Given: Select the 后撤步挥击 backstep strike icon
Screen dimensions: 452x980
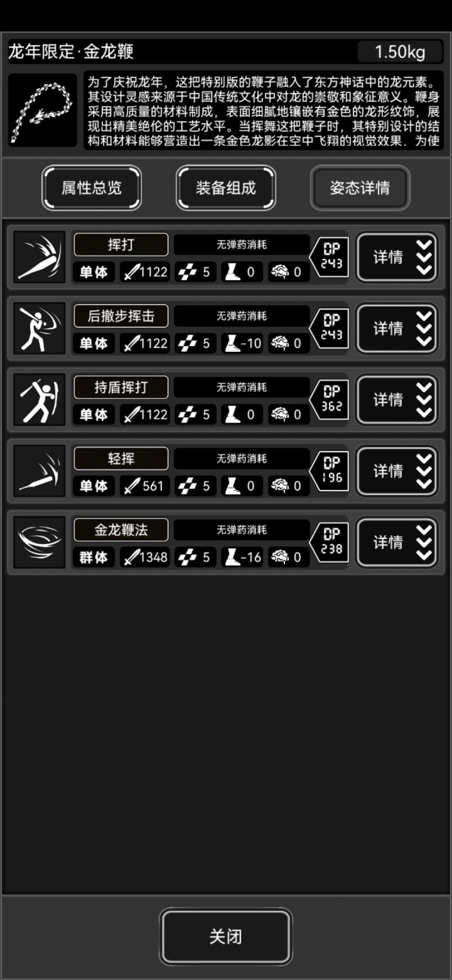Looking at the screenshot, I should click(x=40, y=328).
